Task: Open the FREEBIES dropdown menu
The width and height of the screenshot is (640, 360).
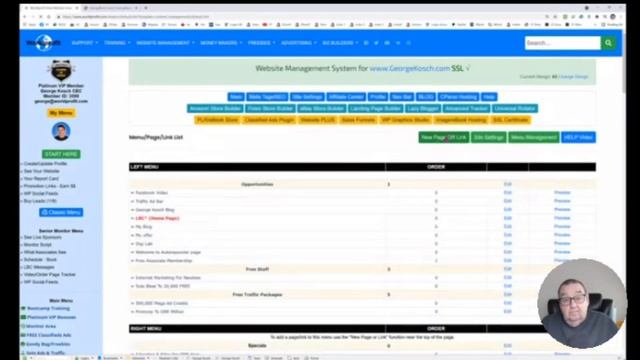Action: (261, 43)
